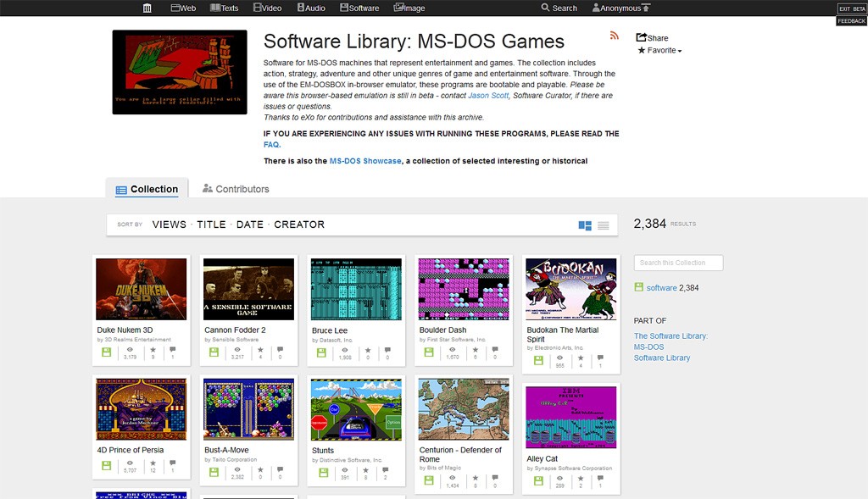The width and height of the screenshot is (868, 499).
Task: Click the RSS feed icon near the page title
Action: [615, 37]
